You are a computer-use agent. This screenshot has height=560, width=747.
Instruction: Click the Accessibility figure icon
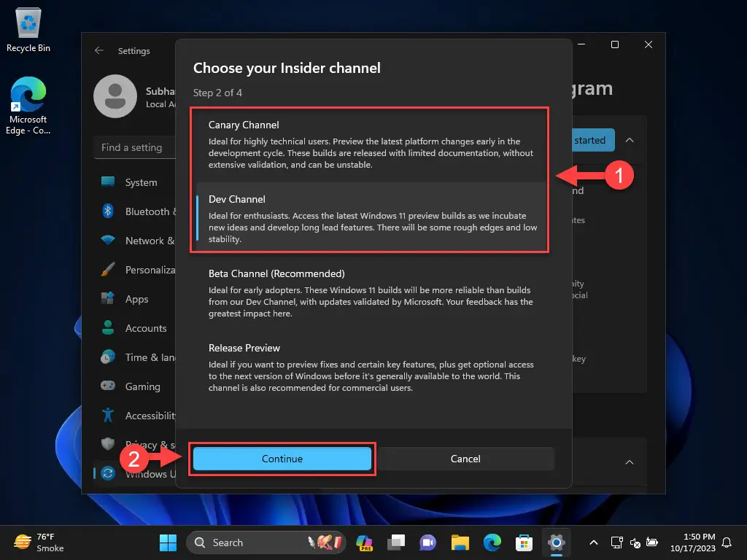[x=108, y=415]
